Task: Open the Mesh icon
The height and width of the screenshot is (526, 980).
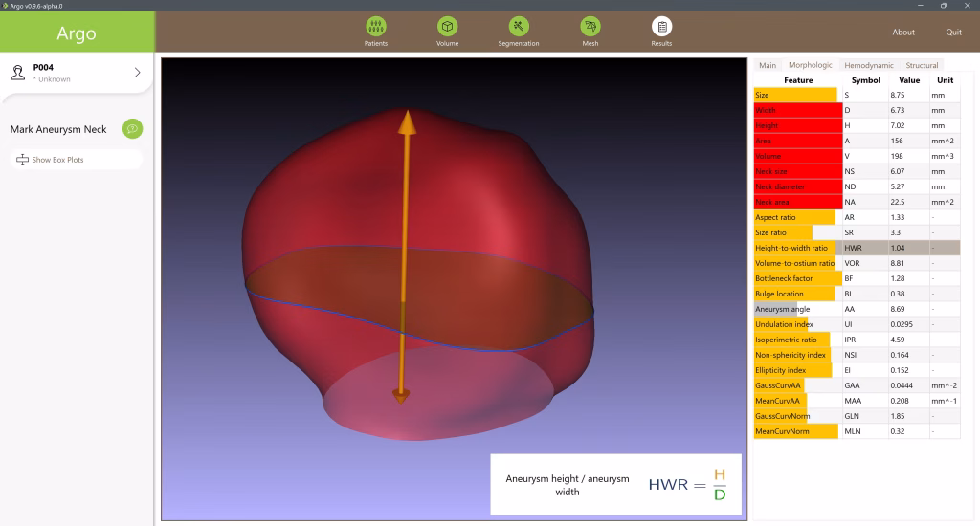Action: 590,27
